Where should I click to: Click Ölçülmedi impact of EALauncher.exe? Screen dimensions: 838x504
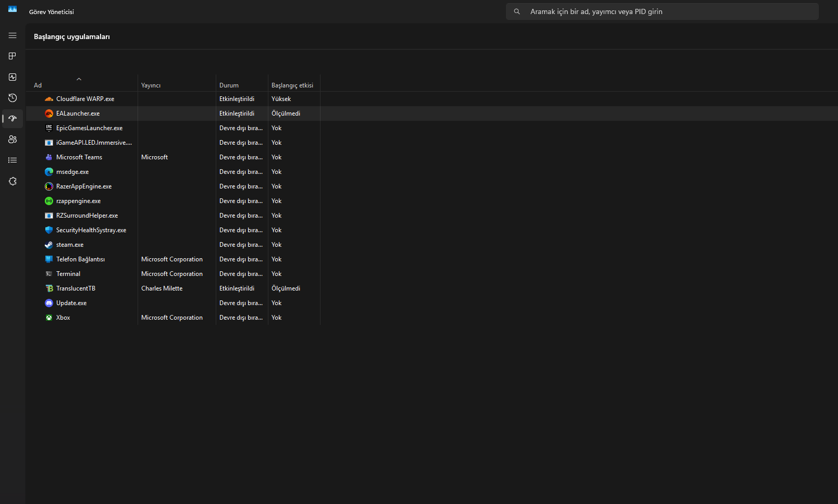point(286,114)
